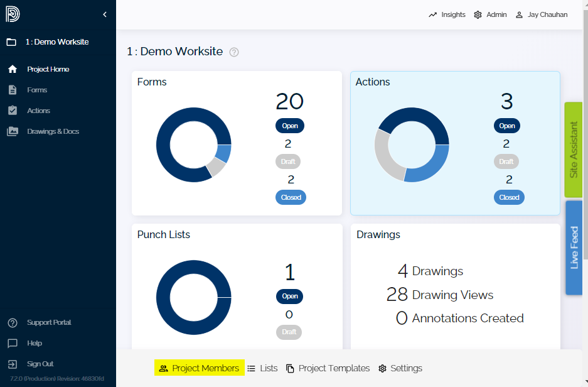
Task: Click the Admin gear icon
Action: click(x=478, y=14)
